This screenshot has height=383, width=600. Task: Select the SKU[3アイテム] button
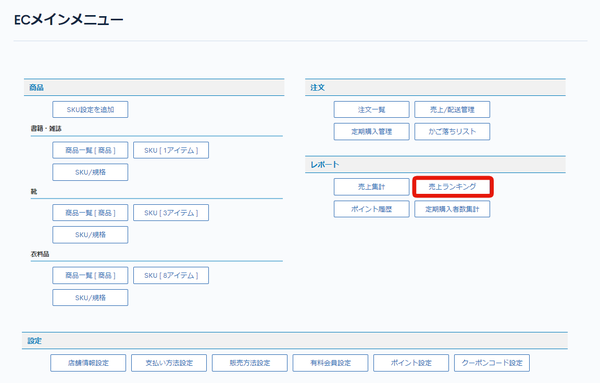pos(171,213)
